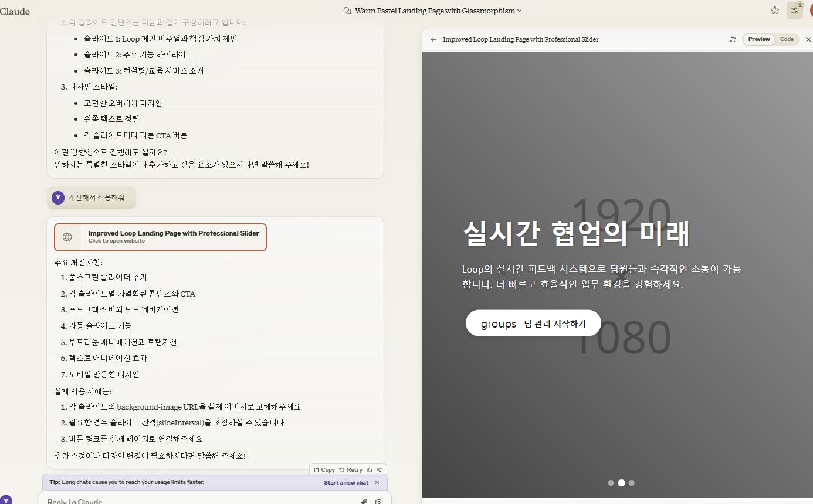
Task: Click the bullet 모던한 오버레이 디자인
Action: [123, 103]
